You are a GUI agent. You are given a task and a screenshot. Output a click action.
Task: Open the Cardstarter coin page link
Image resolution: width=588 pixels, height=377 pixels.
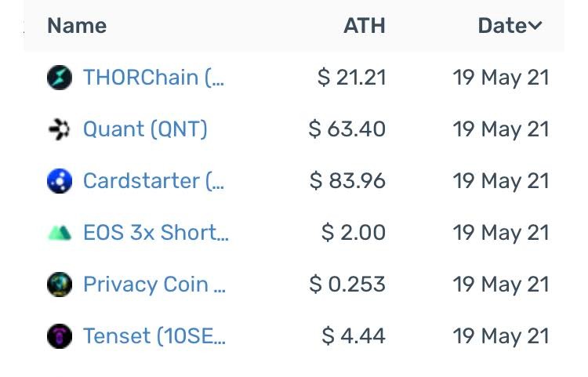tap(154, 181)
